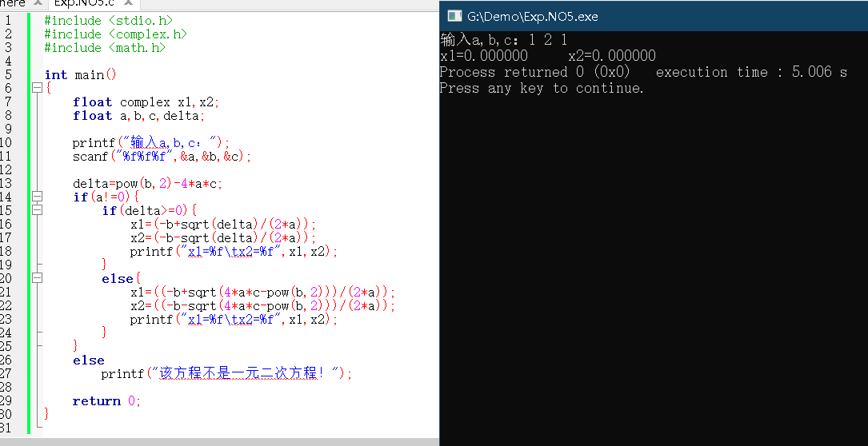Click line number 13 in the margin

6,183
